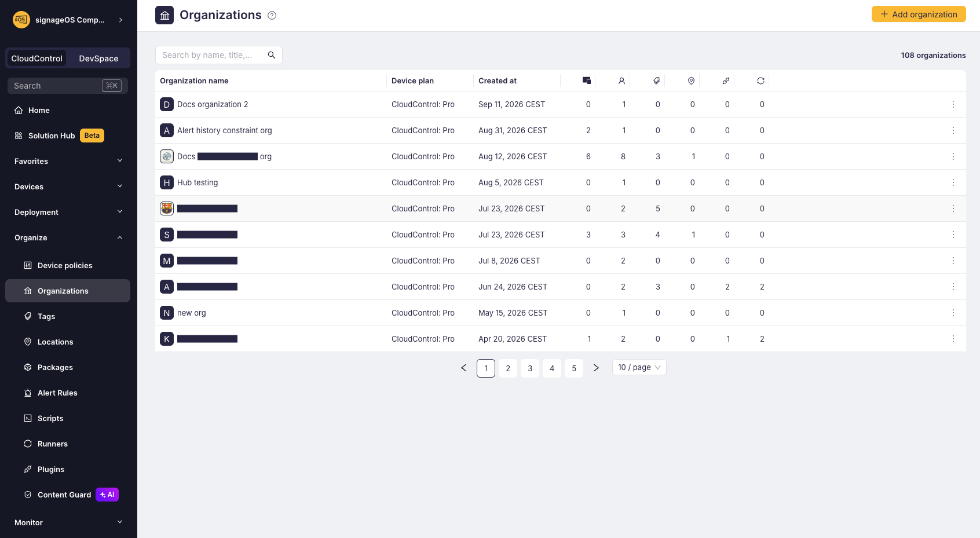The width and height of the screenshot is (980, 538).
Task: Focus the Search by name field
Action: 219,55
